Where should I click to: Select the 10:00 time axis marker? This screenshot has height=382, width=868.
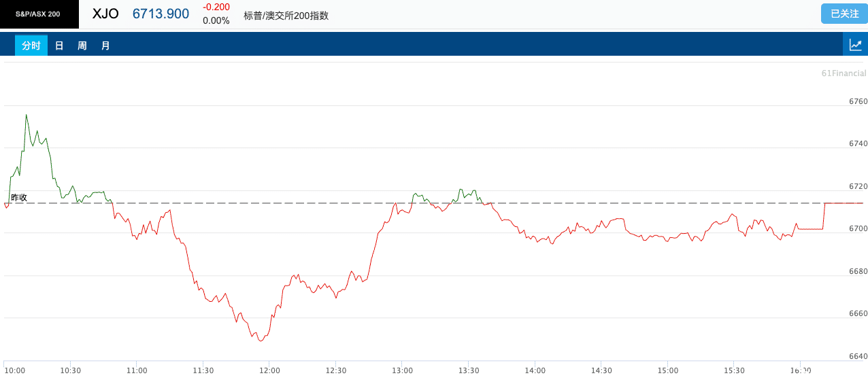coord(15,370)
